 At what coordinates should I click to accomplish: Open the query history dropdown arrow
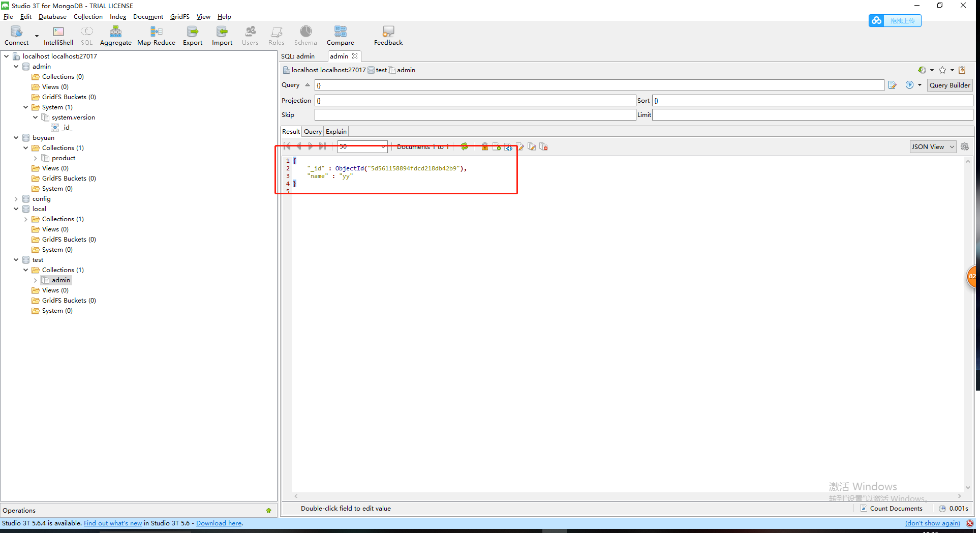[x=932, y=70]
